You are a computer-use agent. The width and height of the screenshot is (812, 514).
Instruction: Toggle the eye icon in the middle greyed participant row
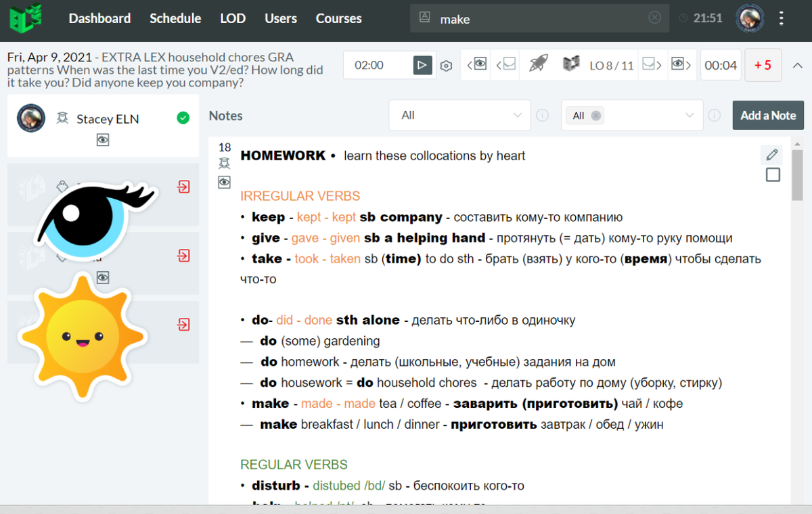coord(103,277)
